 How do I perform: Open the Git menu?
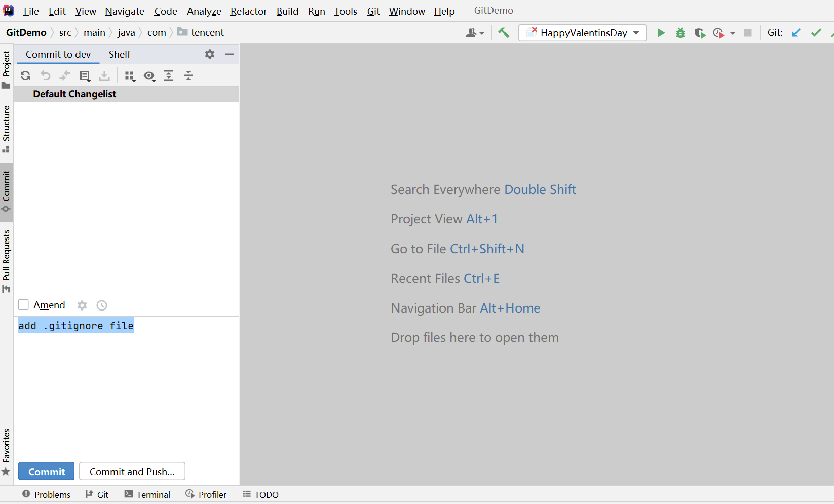click(373, 11)
